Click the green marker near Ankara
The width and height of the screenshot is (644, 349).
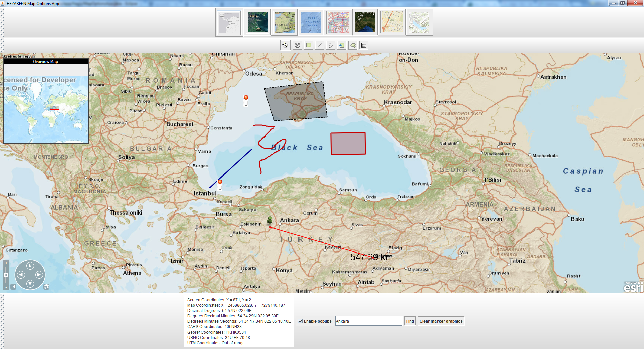pos(270,220)
